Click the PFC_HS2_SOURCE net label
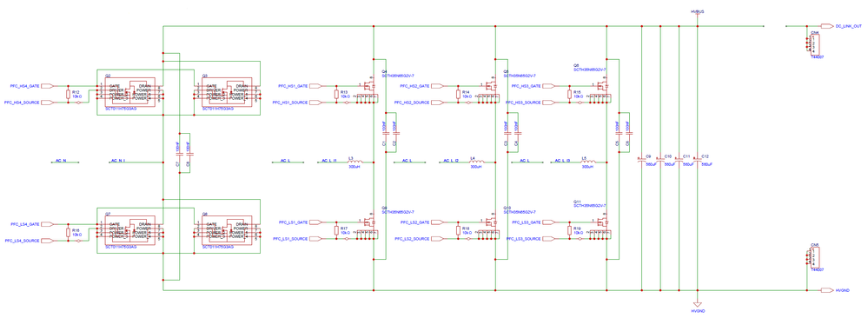Viewport: 868px width, 318px height. click(412, 103)
